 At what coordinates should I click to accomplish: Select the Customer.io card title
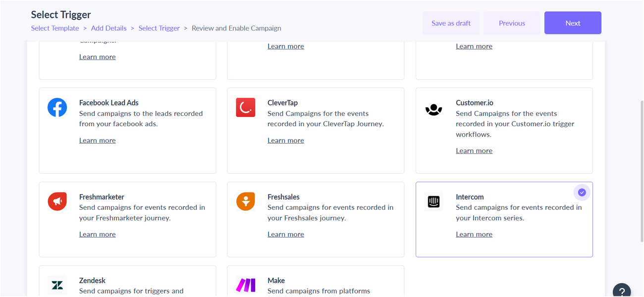[x=475, y=103]
